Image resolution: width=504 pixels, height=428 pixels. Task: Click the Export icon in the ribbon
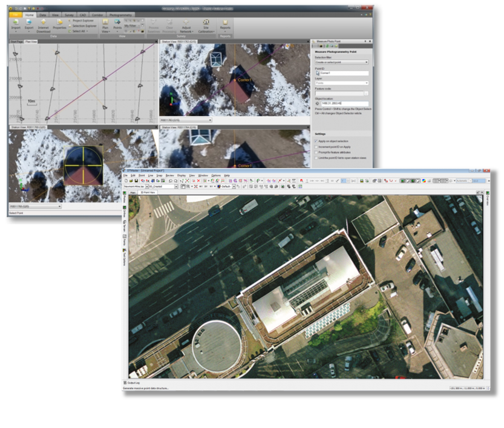click(29, 22)
